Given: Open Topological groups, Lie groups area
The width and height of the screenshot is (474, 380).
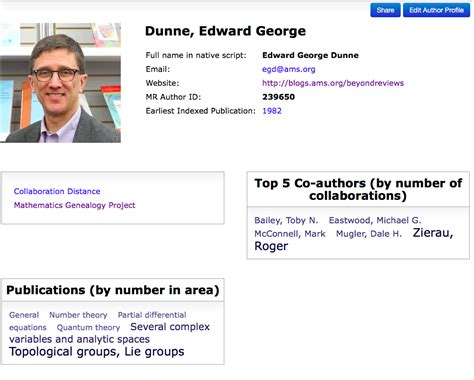Looking at the screenshot, I should [97, 352].
